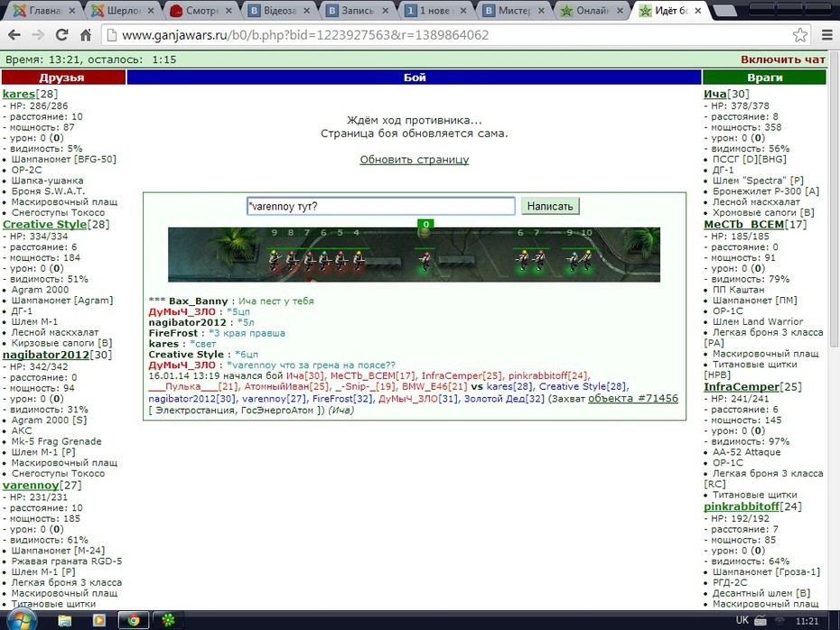Screen dimensions: 840x630
Task: Open File Explorer from the taskbar
Action: click(65, 620)
